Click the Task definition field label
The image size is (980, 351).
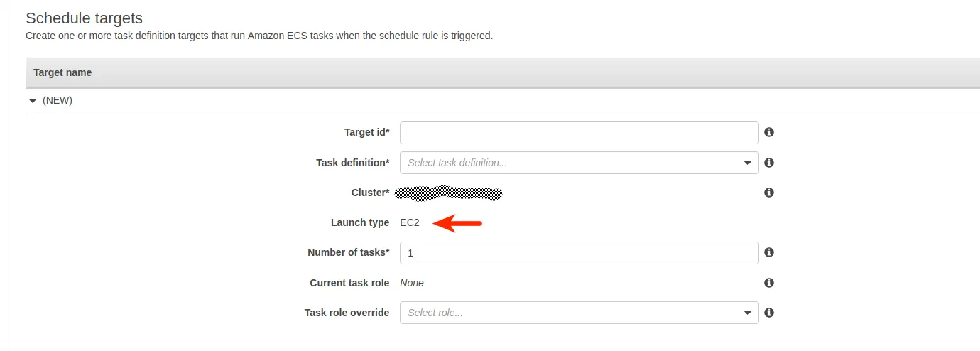(x=352, y=163)
